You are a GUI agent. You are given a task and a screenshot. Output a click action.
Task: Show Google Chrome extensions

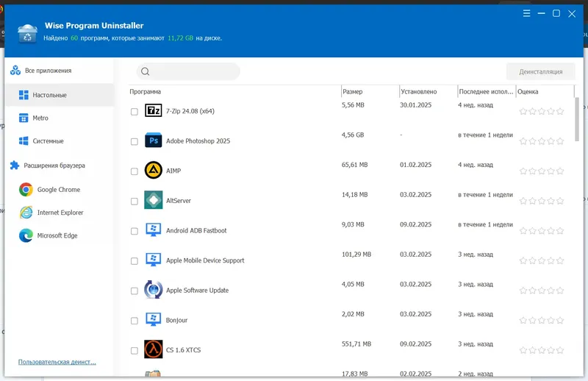click(60, 190)
